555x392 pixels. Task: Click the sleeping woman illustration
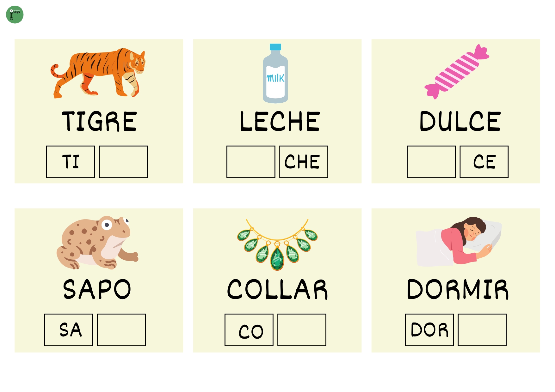tap(459, 241)
